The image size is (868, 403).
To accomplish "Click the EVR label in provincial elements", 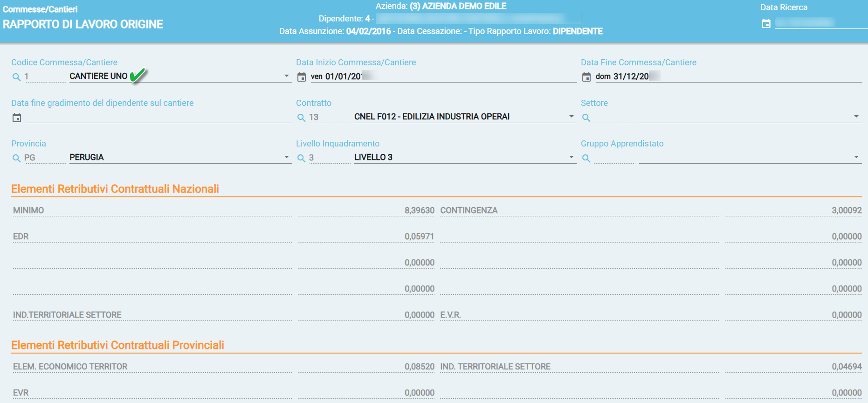I will tap(21, 393).
